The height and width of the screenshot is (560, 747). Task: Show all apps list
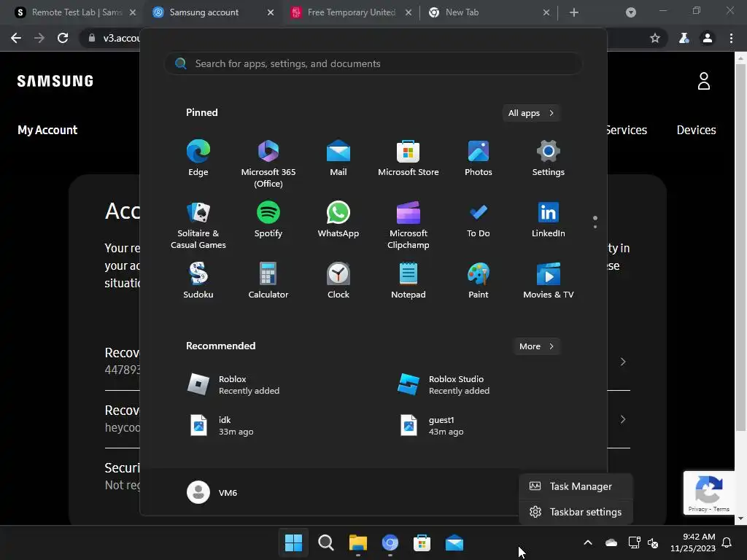[531, 113]
